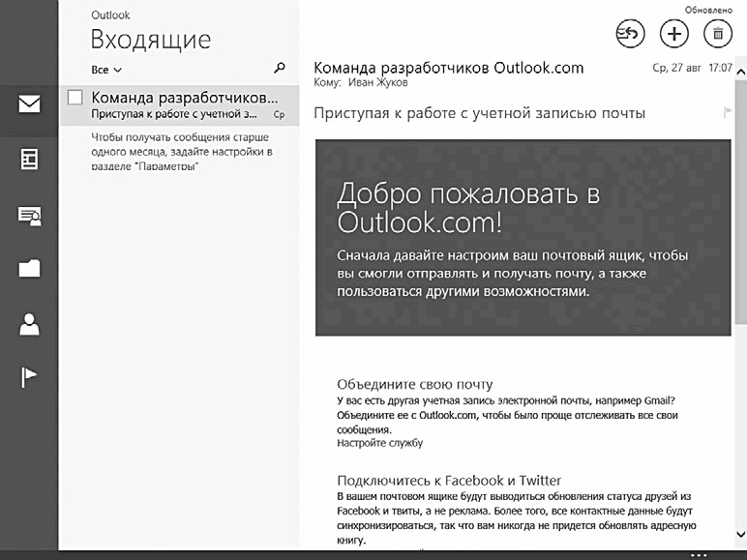Screen dimensions: 747x560
Task: Click the Входящие folder heading
Action: tap(151, 40)
